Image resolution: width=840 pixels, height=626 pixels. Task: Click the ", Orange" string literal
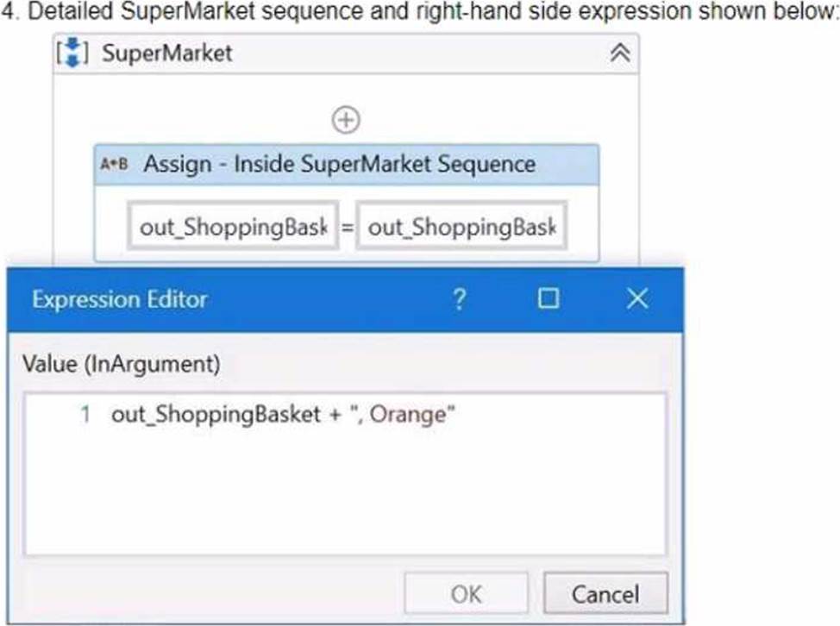pyautogui.click(x=403, y=415)
